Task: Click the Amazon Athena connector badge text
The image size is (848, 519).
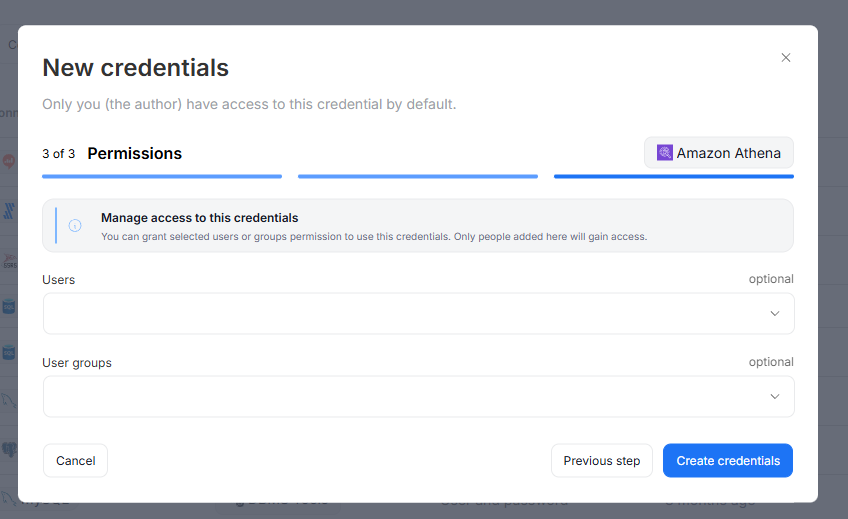Action: (x=728, y=153)
